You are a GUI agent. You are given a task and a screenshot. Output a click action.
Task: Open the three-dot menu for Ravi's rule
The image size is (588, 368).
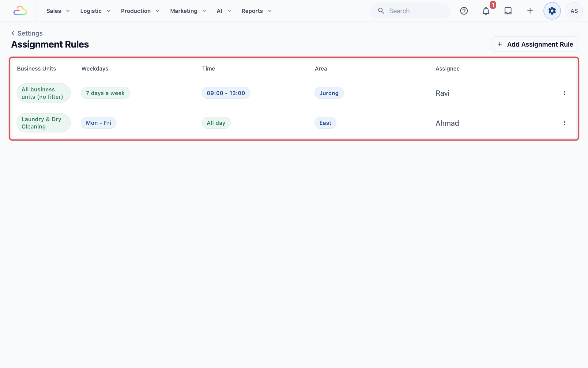tap(564, 93)
